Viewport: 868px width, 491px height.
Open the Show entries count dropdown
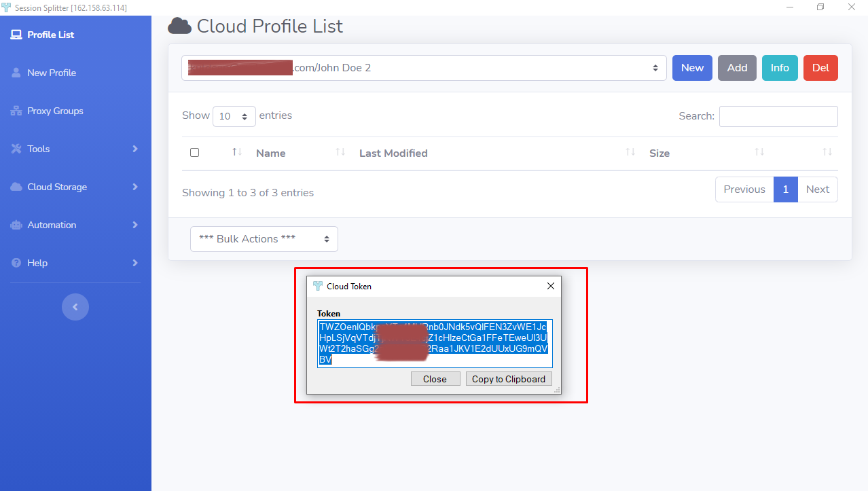pos(234,116)
